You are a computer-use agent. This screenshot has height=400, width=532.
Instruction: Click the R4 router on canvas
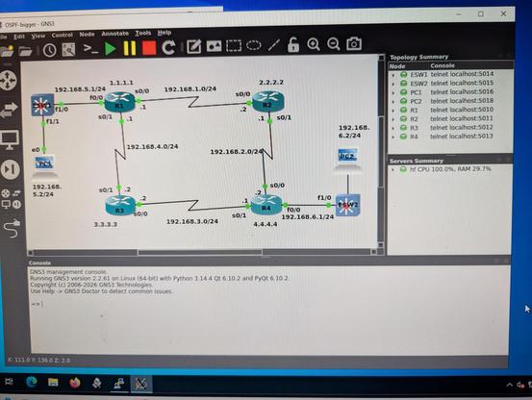pos(266,205)
